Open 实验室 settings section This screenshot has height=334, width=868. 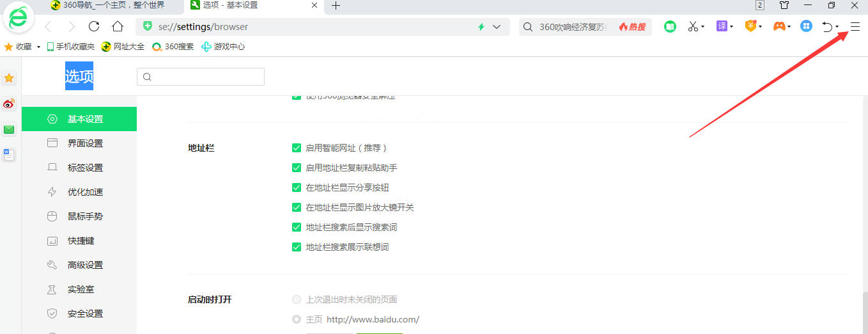79,289
